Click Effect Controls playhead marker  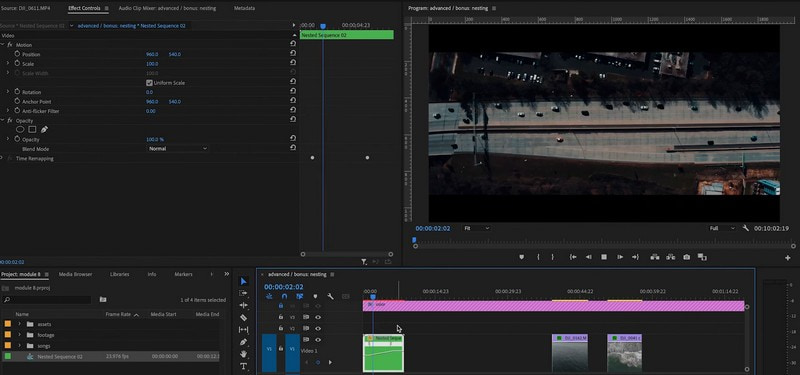pyautogui.click(x=322, y=26)
